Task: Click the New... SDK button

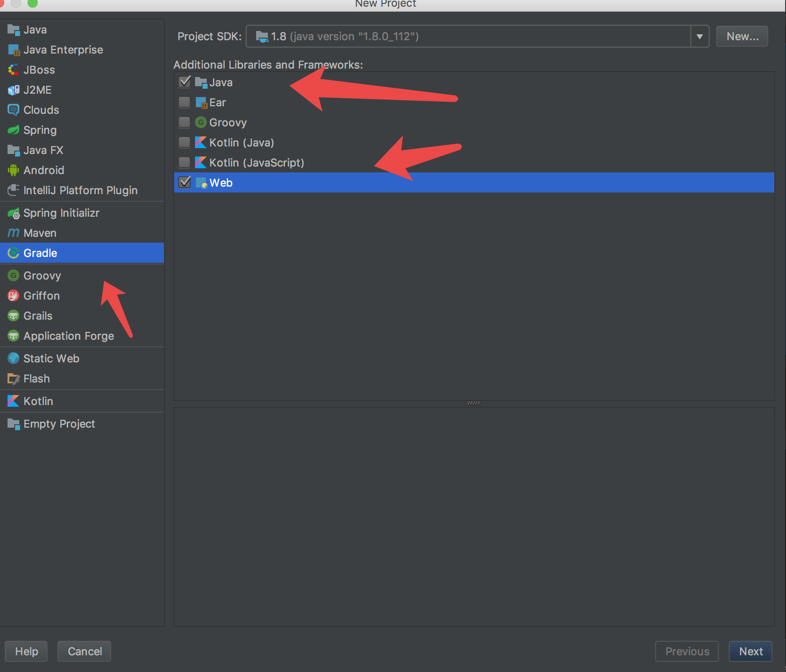Action: (742, 36)
